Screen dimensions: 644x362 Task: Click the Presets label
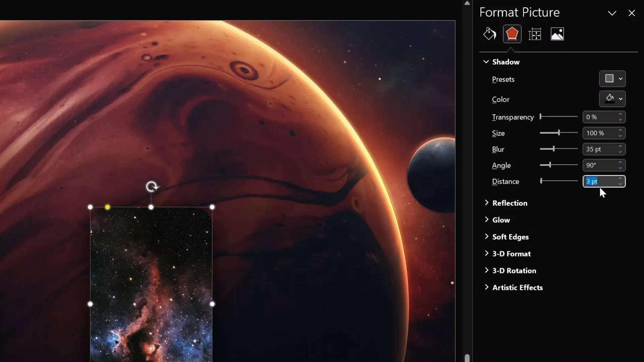503,79
